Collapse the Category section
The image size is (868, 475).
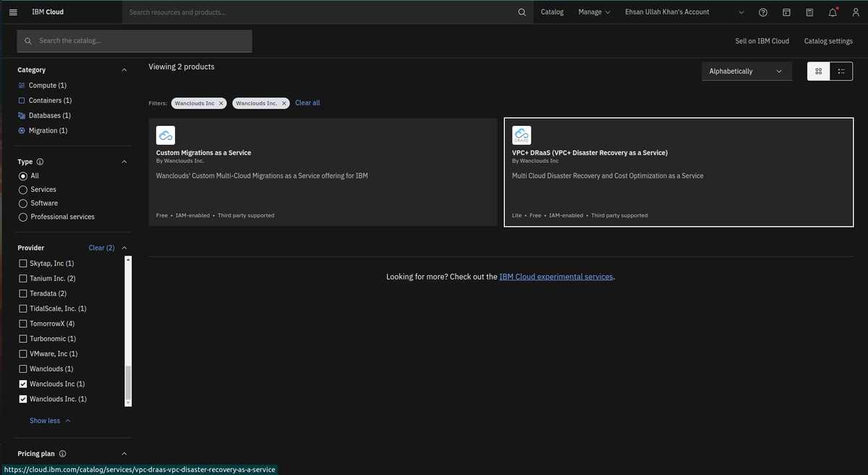(x=124, y=70)
